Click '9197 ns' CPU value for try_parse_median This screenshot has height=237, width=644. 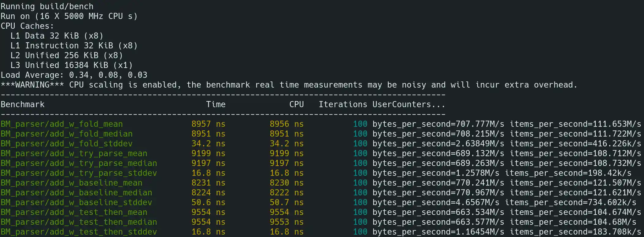287,163
